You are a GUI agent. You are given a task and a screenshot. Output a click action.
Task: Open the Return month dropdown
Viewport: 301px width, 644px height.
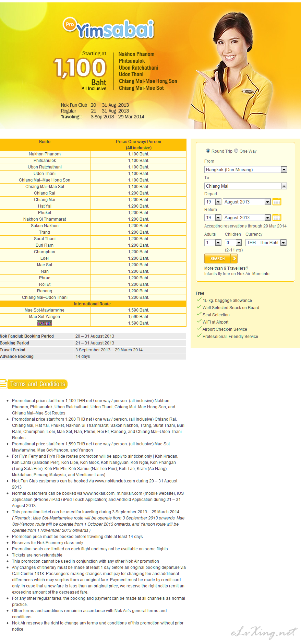247,218
